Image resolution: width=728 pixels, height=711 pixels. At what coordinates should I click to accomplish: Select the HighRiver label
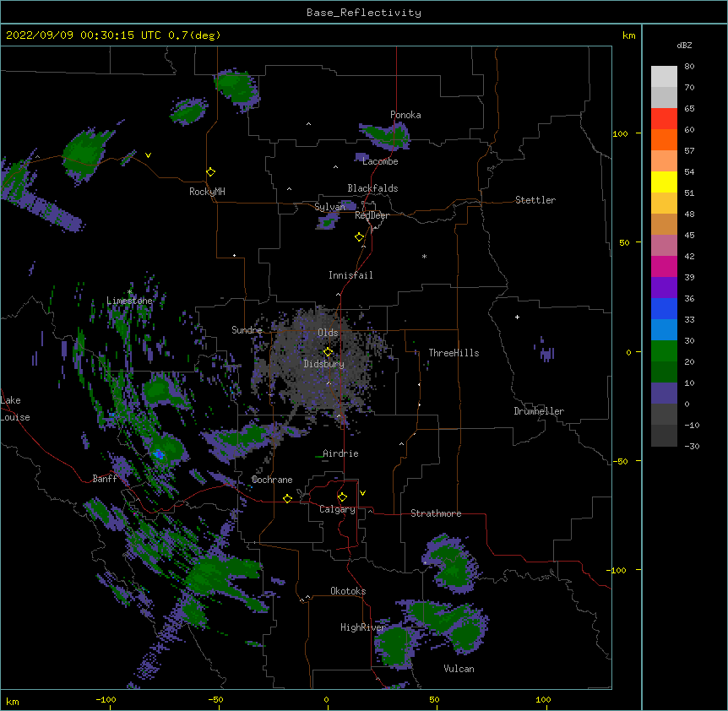coord(363,627)
